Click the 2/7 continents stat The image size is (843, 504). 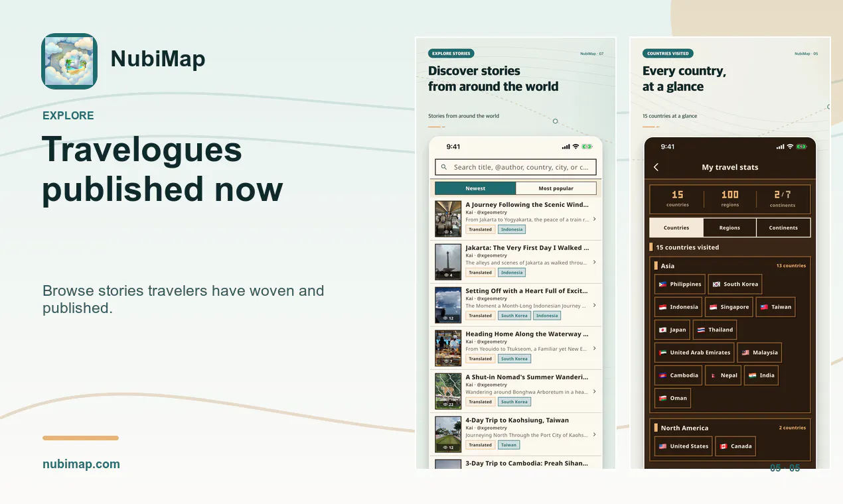783,198
